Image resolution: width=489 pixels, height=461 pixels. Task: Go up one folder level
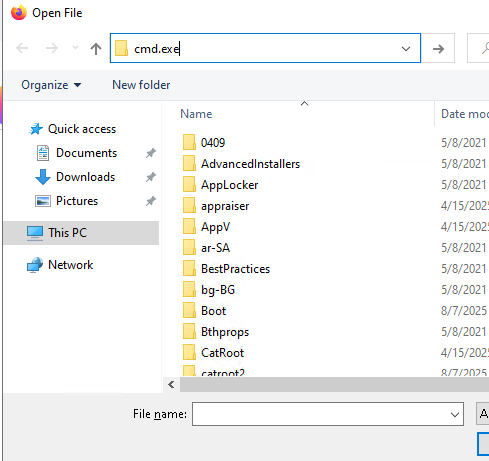coord(96,49)
